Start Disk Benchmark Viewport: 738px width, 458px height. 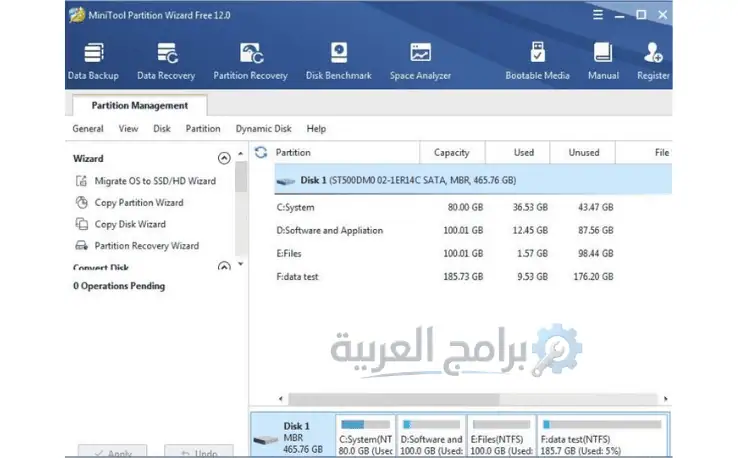[x=338, y=62]
